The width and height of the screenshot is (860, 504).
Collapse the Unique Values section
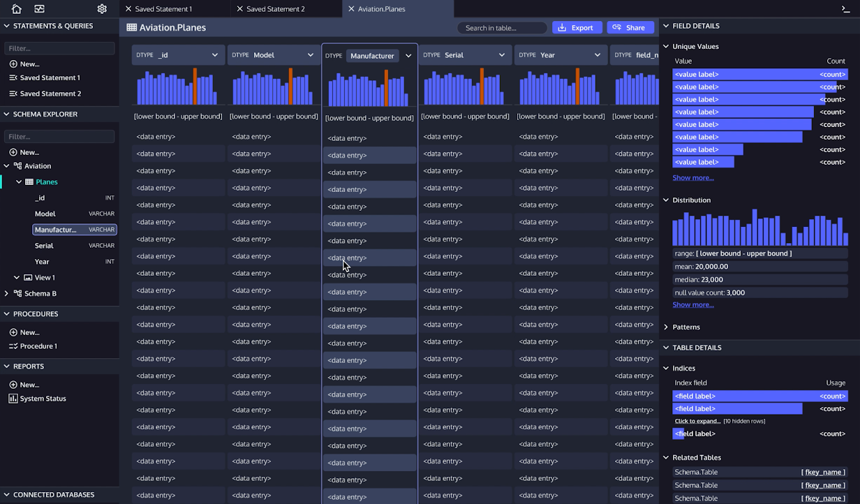coord(665,46)
